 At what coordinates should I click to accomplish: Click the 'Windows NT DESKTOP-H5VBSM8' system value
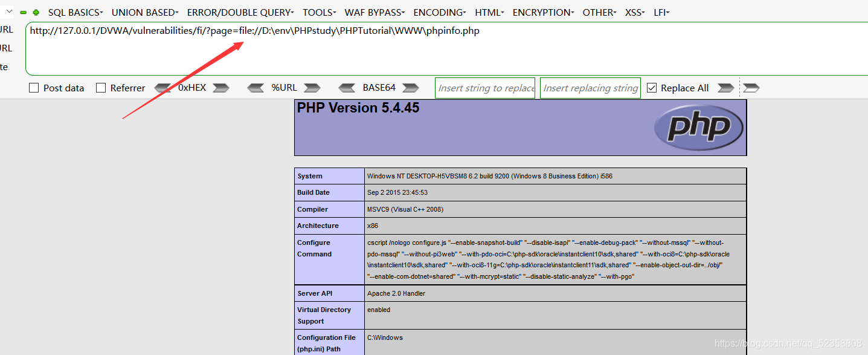(490, 176)
